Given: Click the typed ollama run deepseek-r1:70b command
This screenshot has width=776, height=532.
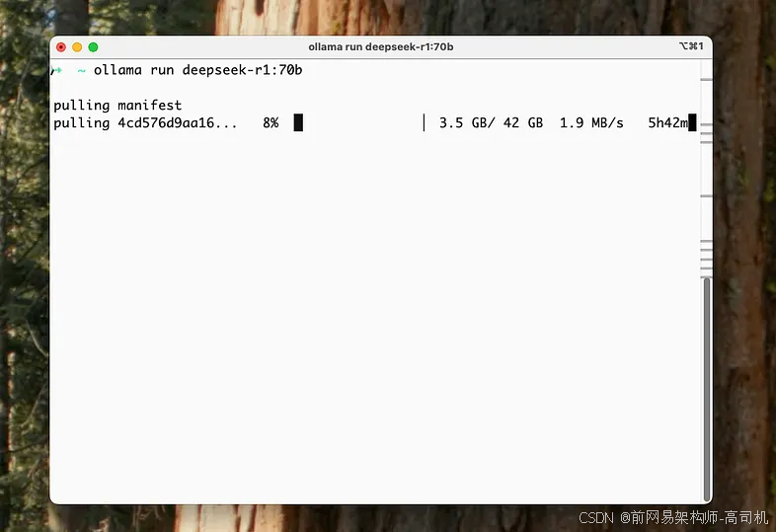Looking at the screenshot, I should (198, 70).
